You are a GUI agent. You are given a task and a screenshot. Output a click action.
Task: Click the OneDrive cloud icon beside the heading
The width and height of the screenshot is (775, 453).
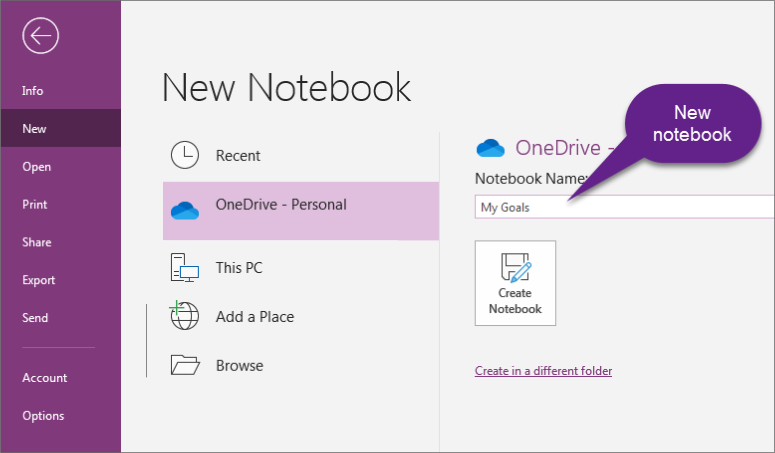490,148
